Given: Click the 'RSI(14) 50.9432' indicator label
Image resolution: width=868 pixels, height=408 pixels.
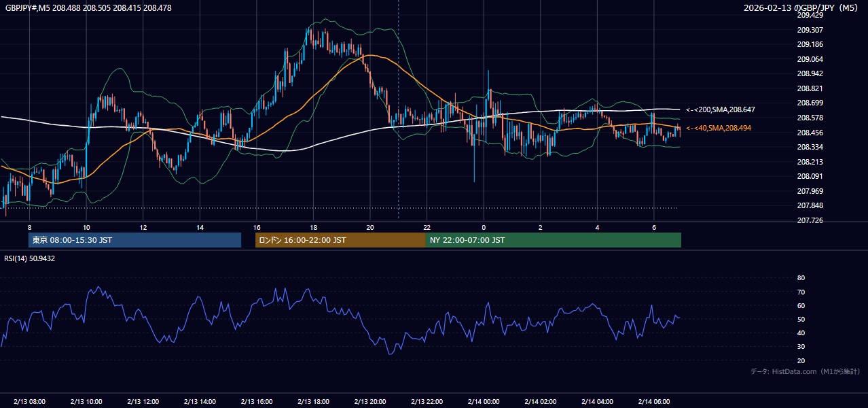Looking at the screenshot, I should (x=30, y=258).
